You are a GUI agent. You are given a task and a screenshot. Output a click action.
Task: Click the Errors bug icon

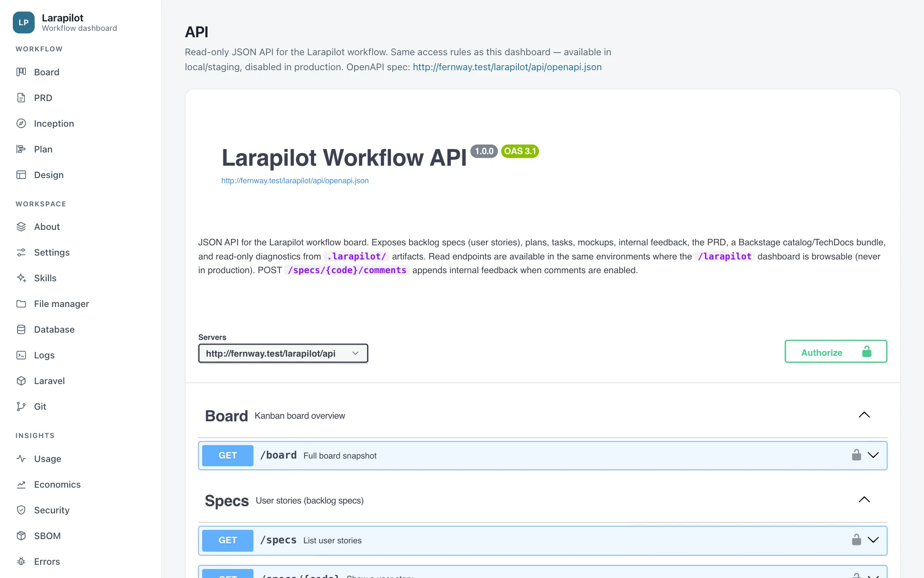coord(21,561)
